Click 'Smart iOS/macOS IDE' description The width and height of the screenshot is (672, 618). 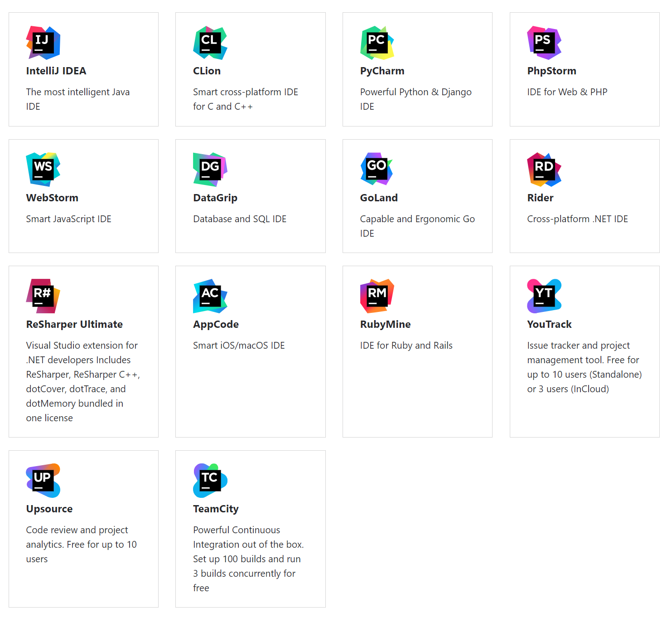pyautogui.click(x=239, y=345)
